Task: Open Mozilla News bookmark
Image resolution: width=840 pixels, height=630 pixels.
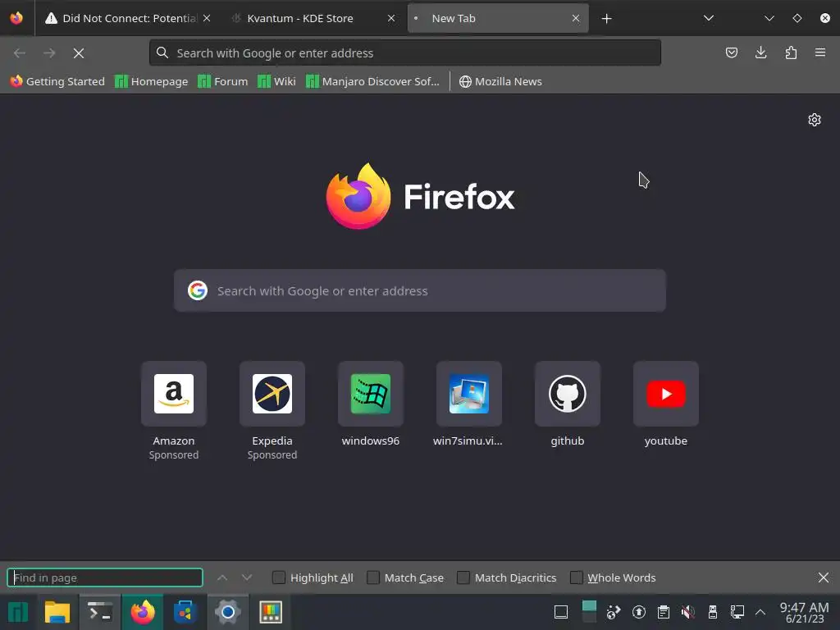Action: [x=500, y=81]
